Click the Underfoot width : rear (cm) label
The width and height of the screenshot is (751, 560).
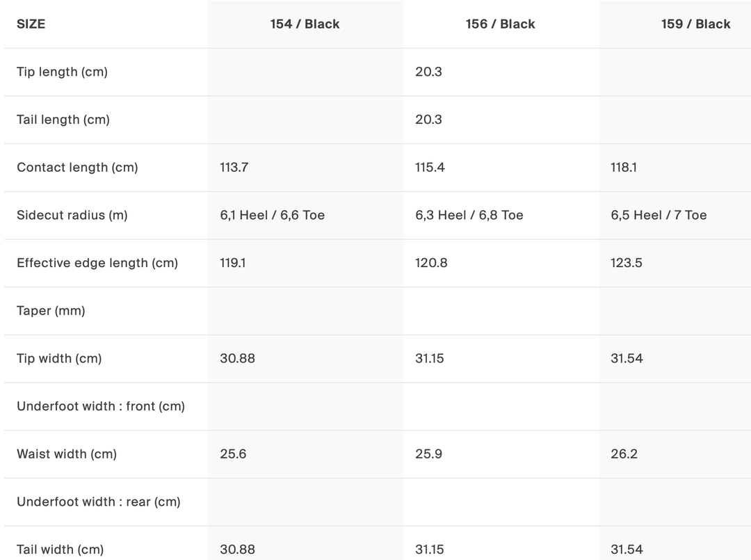click(x=99, y=502)
